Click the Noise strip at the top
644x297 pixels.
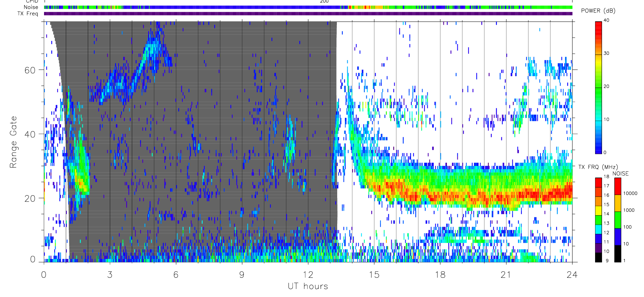[308, 7]
